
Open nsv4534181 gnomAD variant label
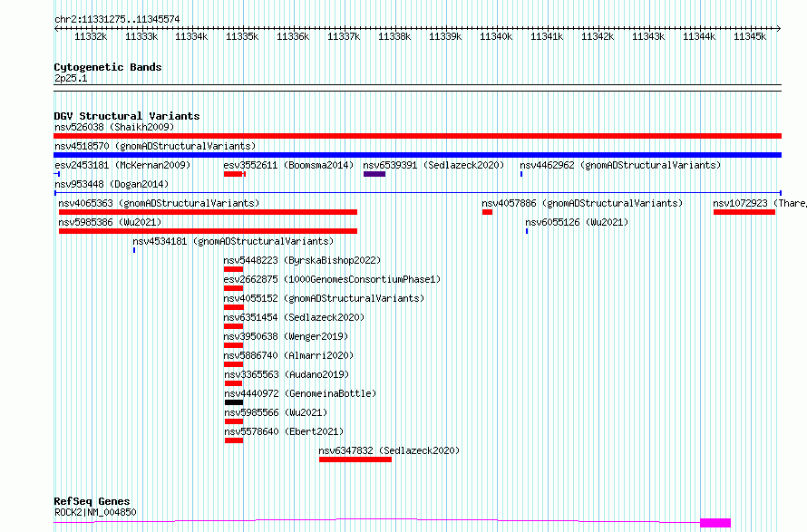tap(233, 241)
